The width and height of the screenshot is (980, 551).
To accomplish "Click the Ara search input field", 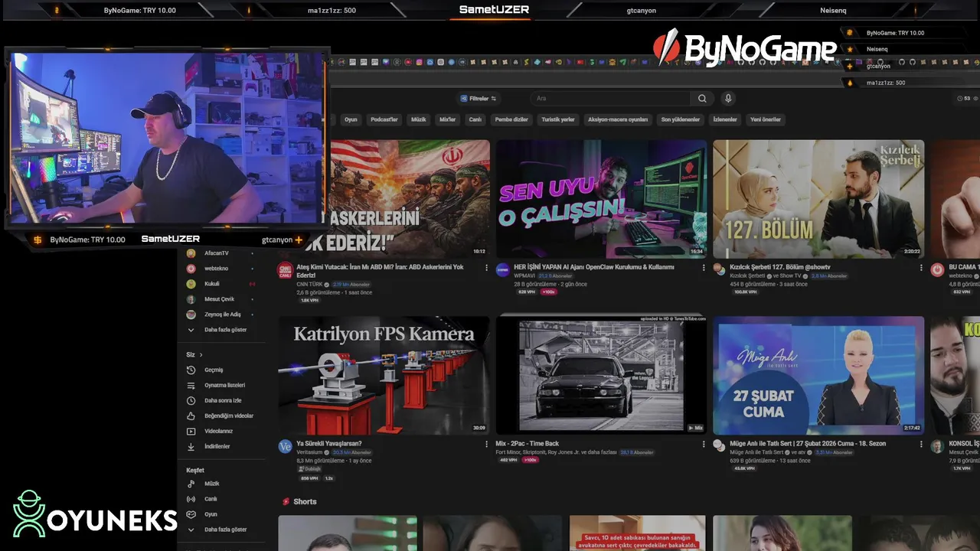I will pos(610,99).
